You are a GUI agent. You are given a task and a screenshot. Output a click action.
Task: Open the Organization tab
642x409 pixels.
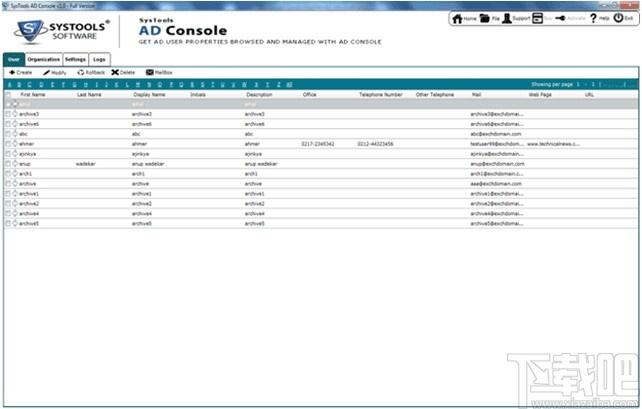click(44, 59)
